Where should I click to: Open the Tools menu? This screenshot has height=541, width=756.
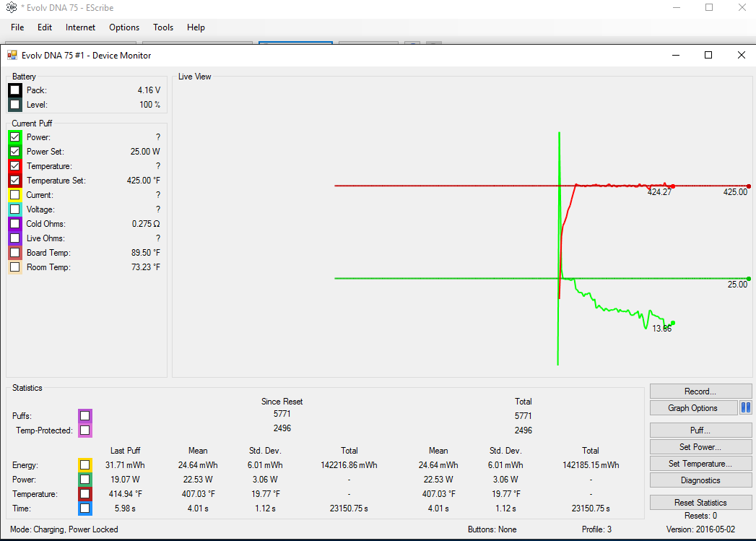click(x=163, y=27)
